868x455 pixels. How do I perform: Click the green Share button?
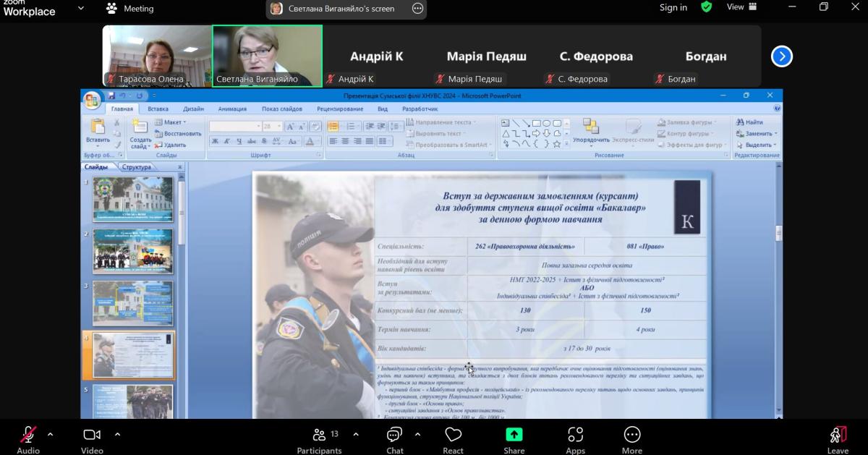pyautogui.click(x=514, y=434)
